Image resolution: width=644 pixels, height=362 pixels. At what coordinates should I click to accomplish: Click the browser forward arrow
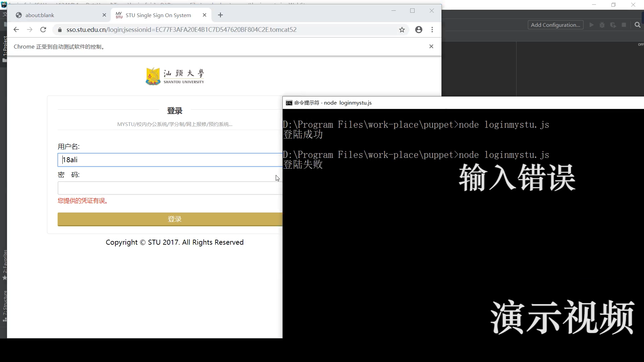click(x=30, y=29)
